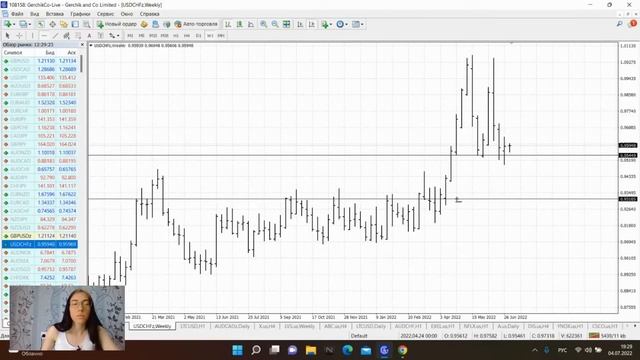Select the horizontal line drawing tool

click(x=44, y=36)
